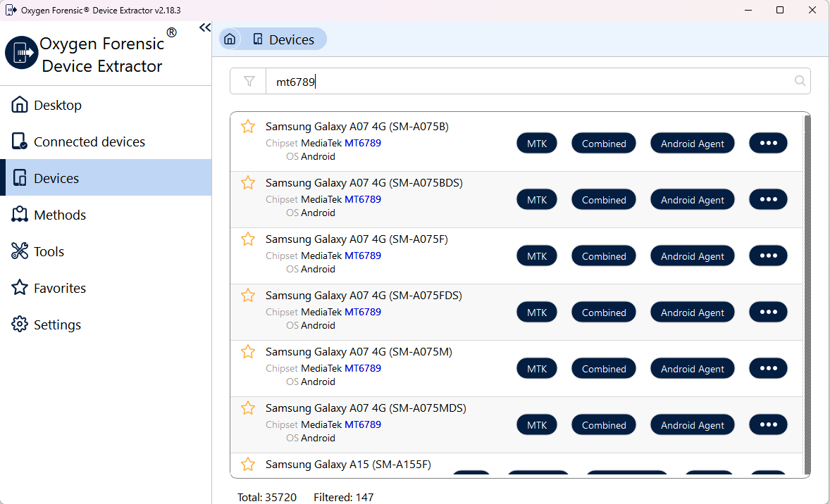Screen dimensions: 830x504
Task: Choose Combined for SM-A075MDS
Action: [x=603, y=425]
